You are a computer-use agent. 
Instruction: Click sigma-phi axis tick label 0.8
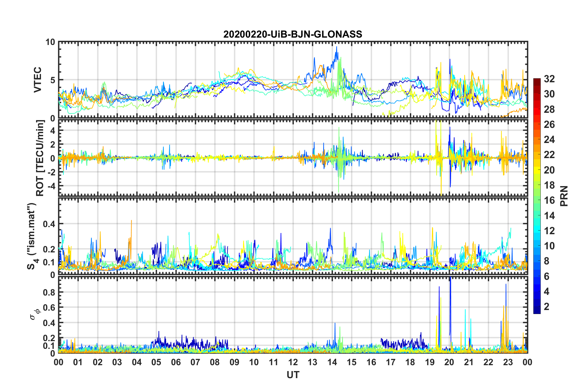coord(49,292)
